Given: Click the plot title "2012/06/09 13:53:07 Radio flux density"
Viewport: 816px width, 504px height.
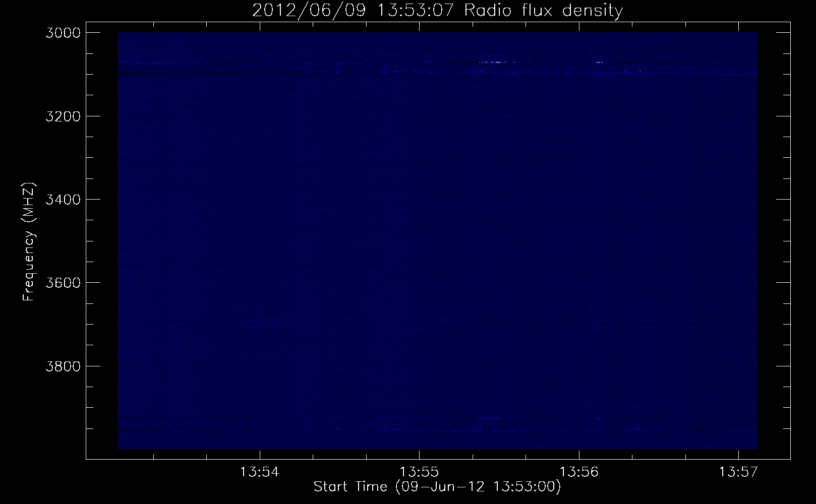Looking at the screenshot, I should tap(437, 10).
